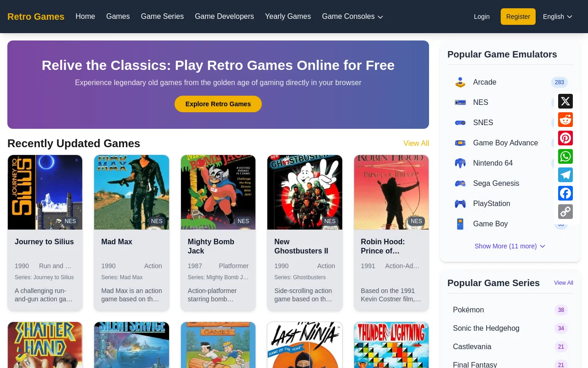The image size is (588, 368).
Task: Share page via Facebook icon
Action: (x=565, y=193)
